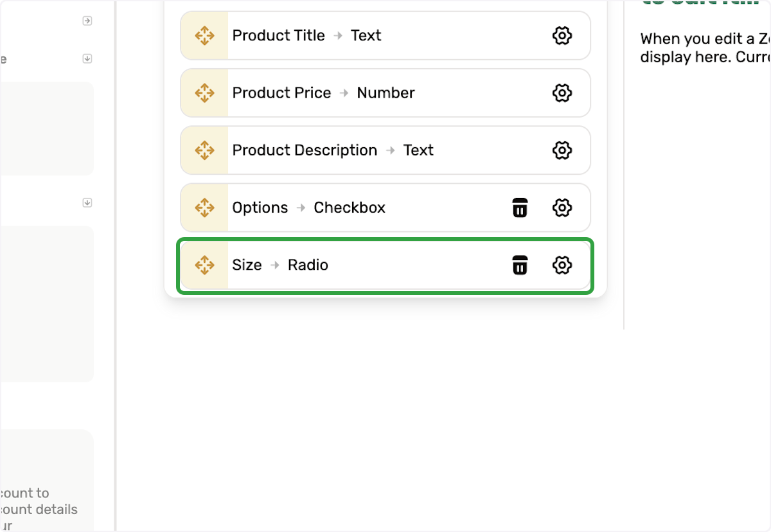This screenshot has height=532, width=771.
Task: Click the 'Product Title' label
Action: pyautogui.click(x=279, y=35)
